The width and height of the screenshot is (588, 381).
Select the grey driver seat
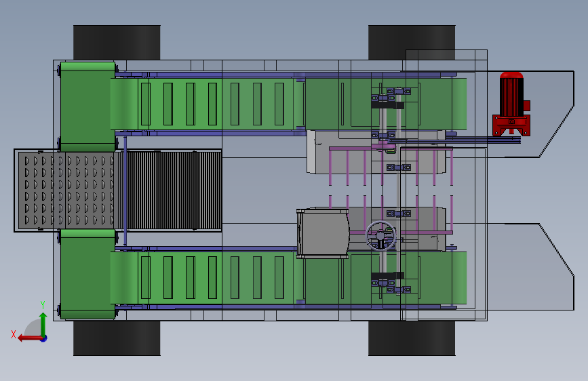pyautogui.click(x=323, y=234)
